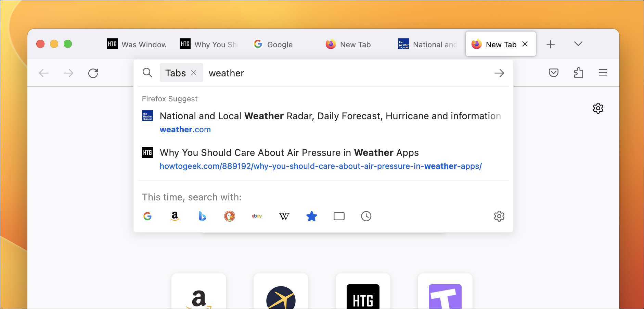Go forward one page
This screenshot has width=644, height=309.
(68, 73)
